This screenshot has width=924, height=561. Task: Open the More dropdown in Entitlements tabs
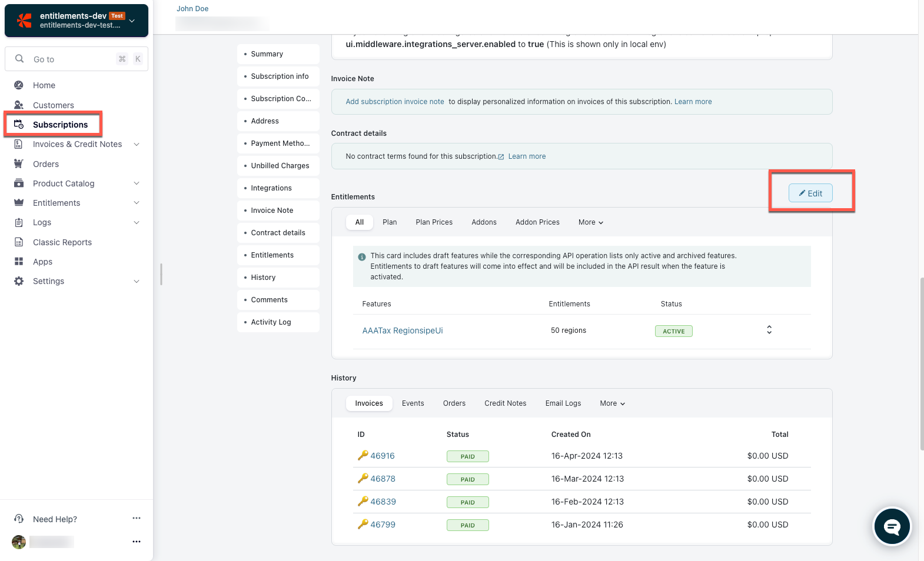pos(590,222)
